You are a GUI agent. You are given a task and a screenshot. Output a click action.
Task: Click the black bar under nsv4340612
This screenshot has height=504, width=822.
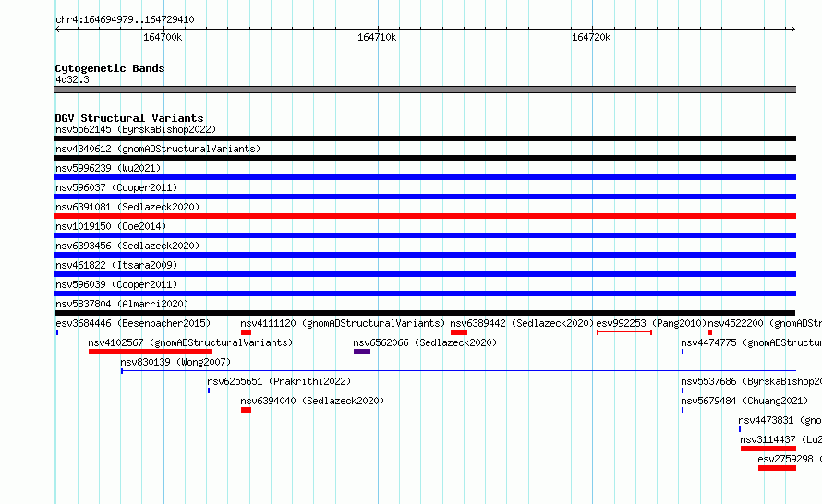(x=425, y=158)
